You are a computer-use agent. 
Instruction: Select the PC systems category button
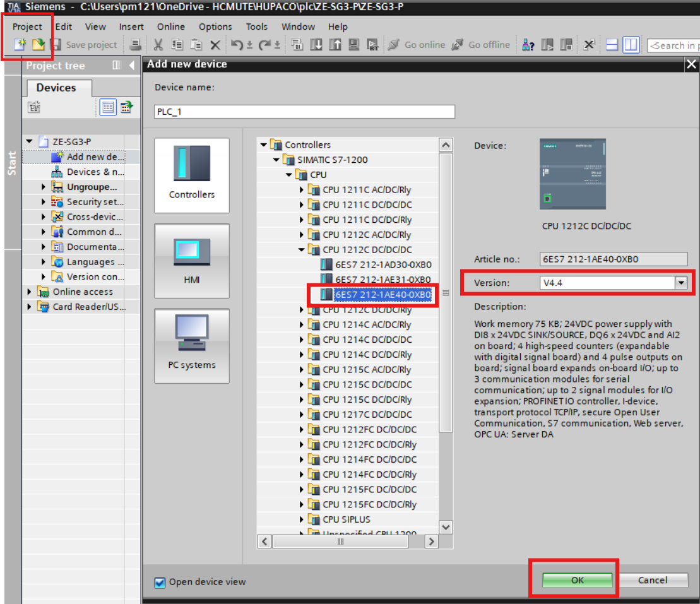pyautogui.click(x=192, y=346)
